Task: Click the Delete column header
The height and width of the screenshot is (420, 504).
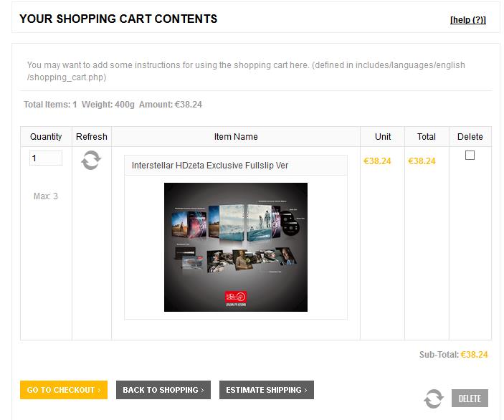Action: coord(470,137)
